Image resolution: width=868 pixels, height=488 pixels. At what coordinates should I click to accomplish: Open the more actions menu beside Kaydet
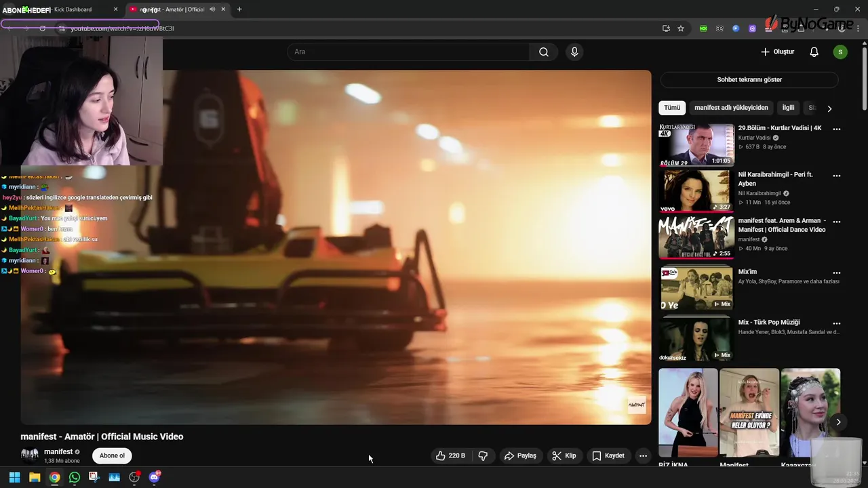tap(643, 455)
